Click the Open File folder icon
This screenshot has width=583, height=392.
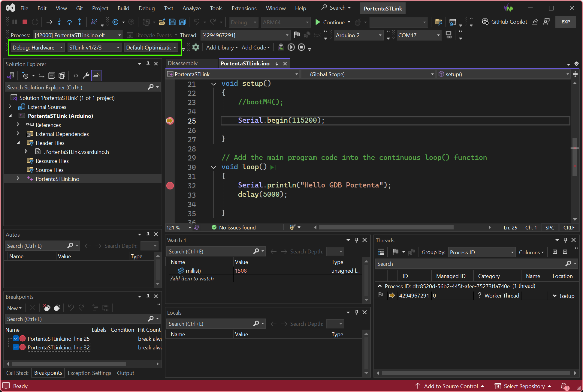(x=162, y=22)
